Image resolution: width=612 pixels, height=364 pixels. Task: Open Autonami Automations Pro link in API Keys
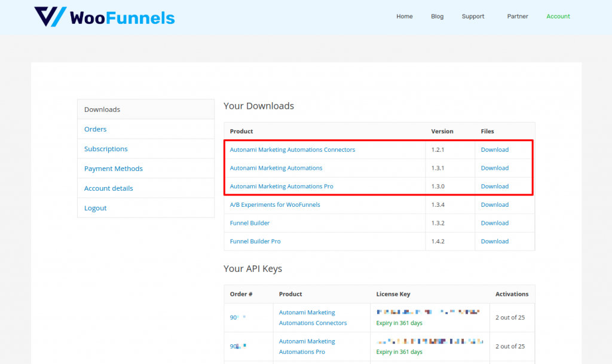click(x=307, y=347)
